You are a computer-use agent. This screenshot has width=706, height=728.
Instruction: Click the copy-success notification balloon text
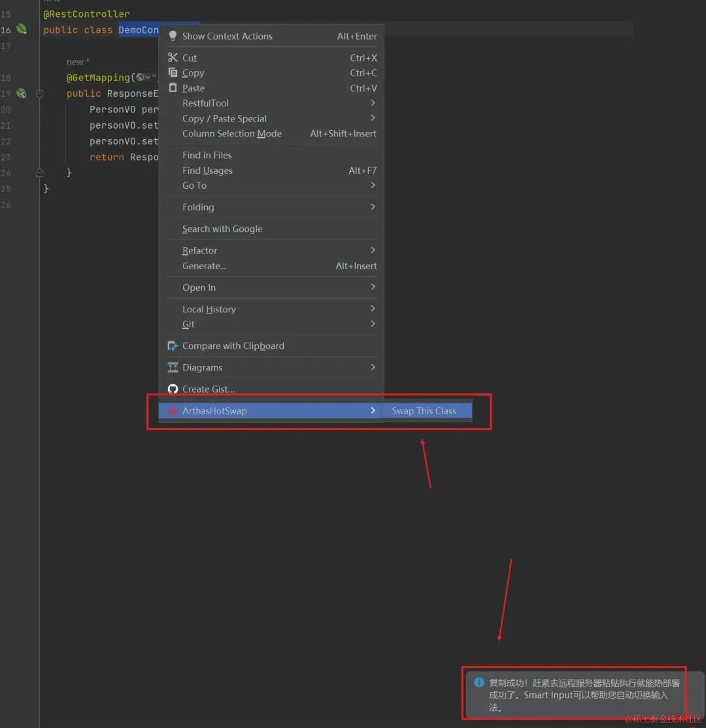click(584, 695)
